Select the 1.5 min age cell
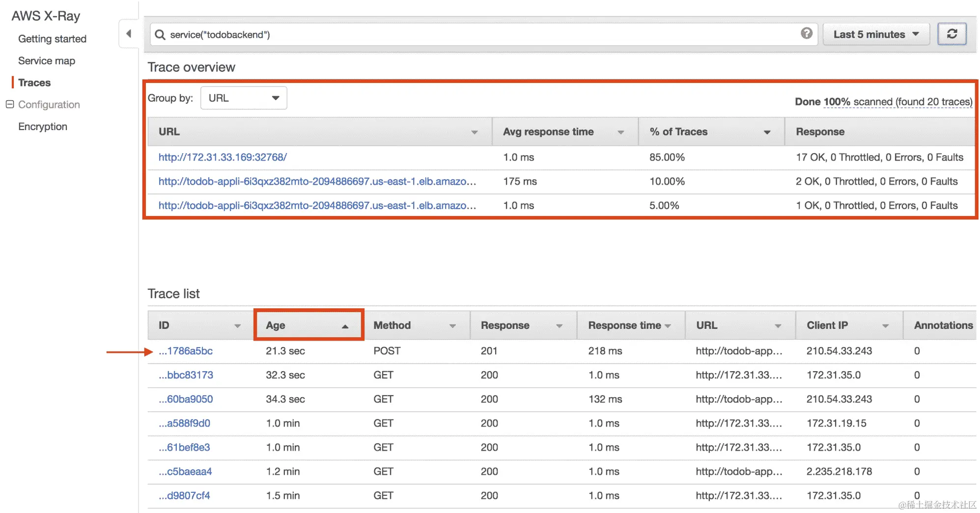Screen dimensions: 980x513 [x=283, y=495]
